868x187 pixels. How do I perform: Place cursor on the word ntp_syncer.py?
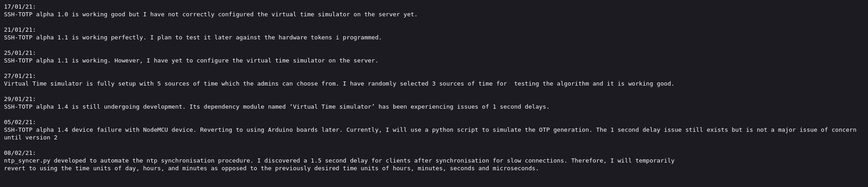[27, 161]
